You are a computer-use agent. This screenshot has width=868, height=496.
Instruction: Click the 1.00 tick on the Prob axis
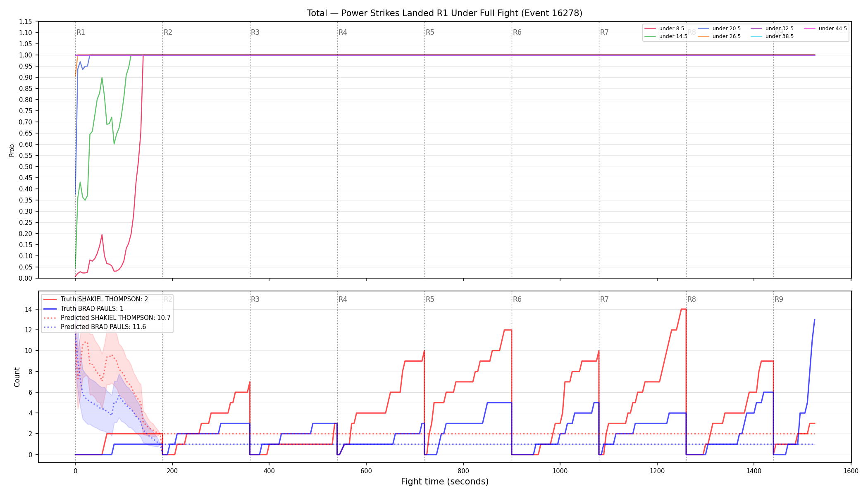tap(26, 55)
